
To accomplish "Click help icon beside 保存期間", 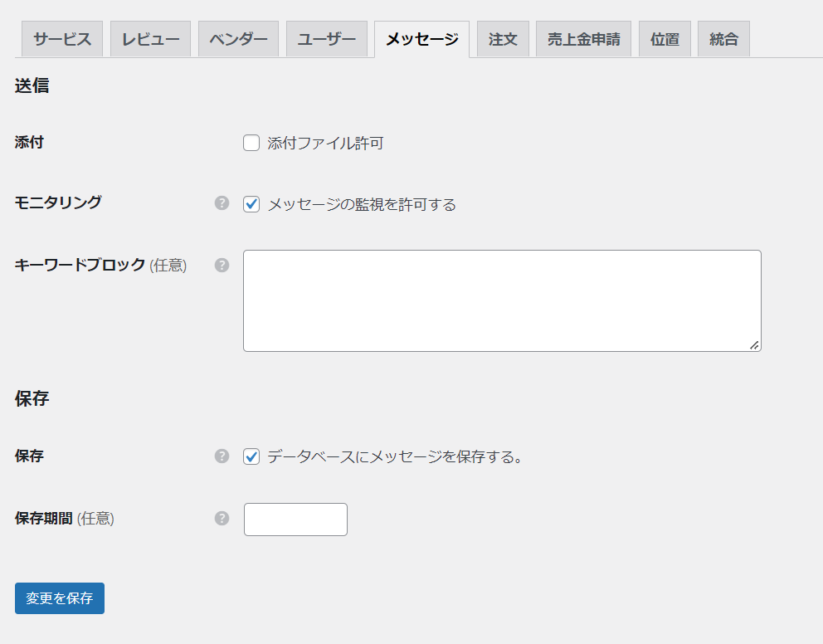I will (x=222, y=519).
